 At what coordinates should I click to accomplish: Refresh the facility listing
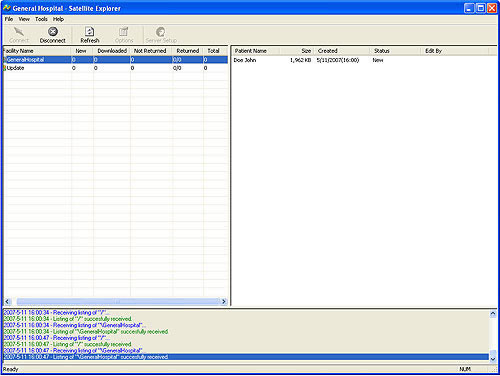tap(90, 35)
